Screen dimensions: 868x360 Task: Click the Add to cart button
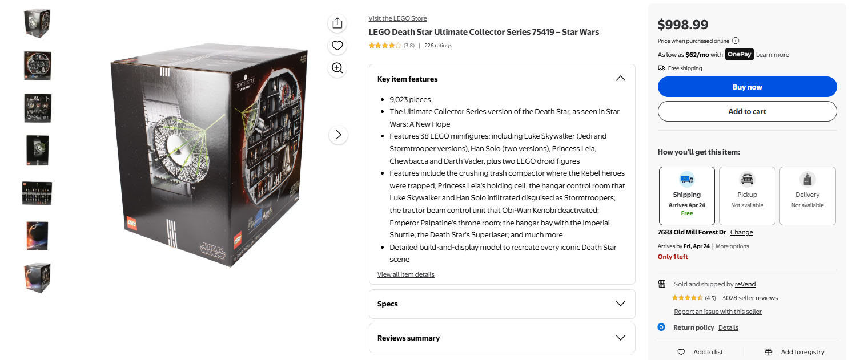click(747, 111)
